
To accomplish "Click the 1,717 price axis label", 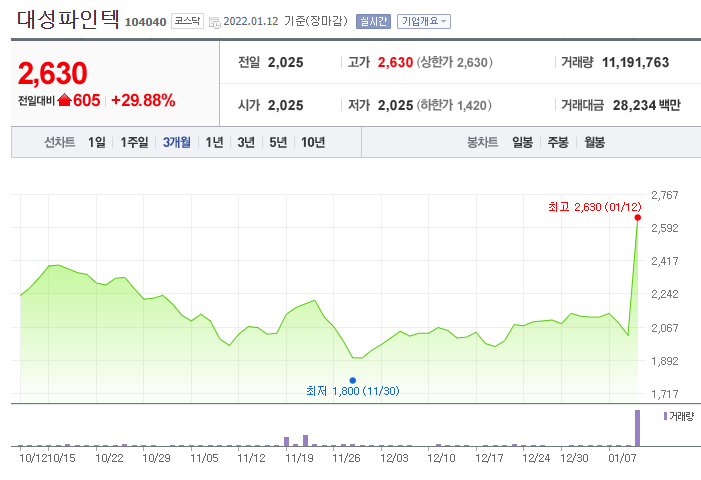I will click(665, 394).
